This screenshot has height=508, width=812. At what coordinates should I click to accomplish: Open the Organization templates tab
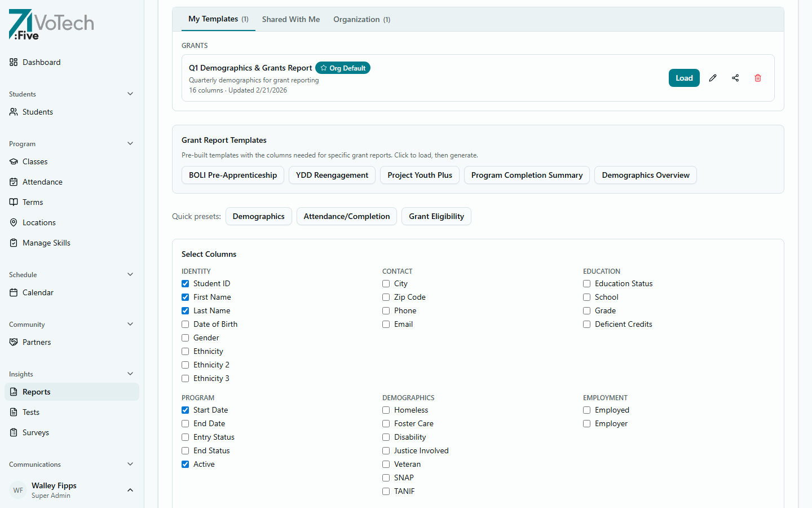click(361, 19)
